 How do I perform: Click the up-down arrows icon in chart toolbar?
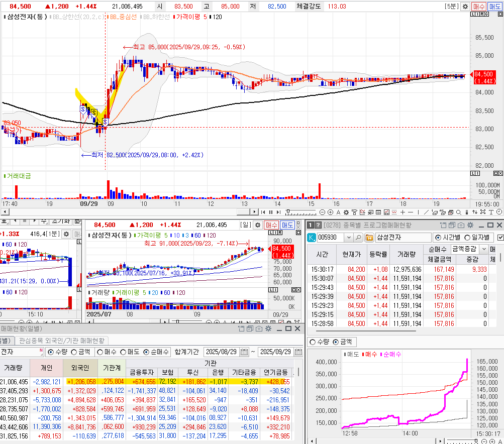[x=475, y=212]
